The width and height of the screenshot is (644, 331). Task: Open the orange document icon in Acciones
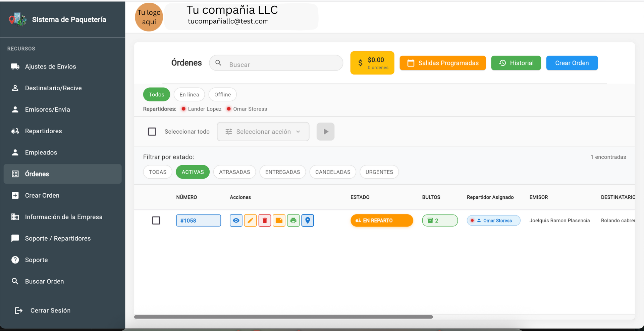279,221
